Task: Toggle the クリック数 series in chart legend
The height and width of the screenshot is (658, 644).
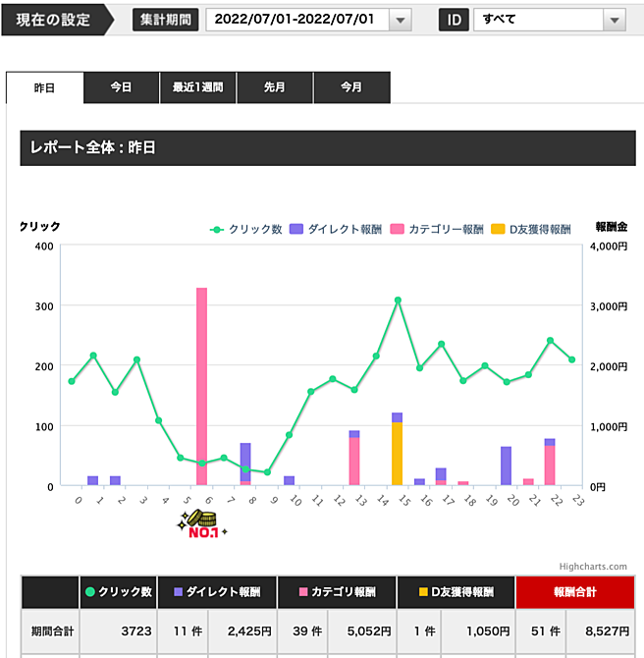Action: 245,229
